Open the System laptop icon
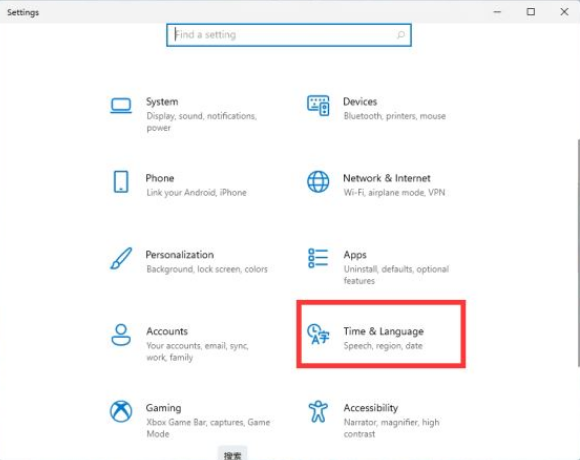 tap(121, 105)
